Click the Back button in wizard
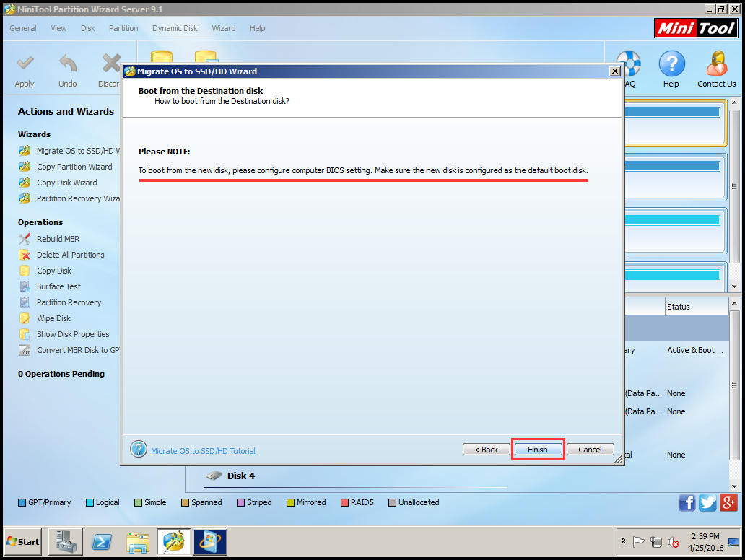 tap(486, 450)
